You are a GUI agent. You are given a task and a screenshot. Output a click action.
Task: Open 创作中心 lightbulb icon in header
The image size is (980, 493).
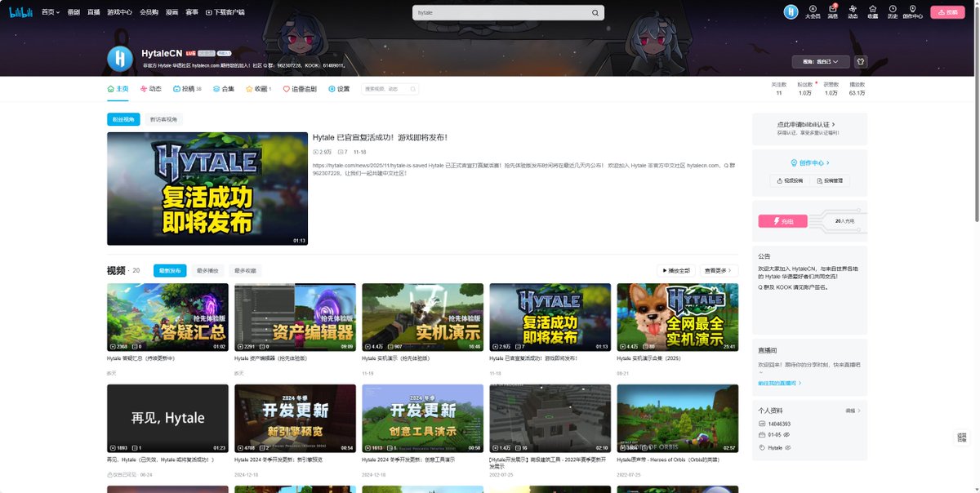pyautogui.click(x=913, y=11)
